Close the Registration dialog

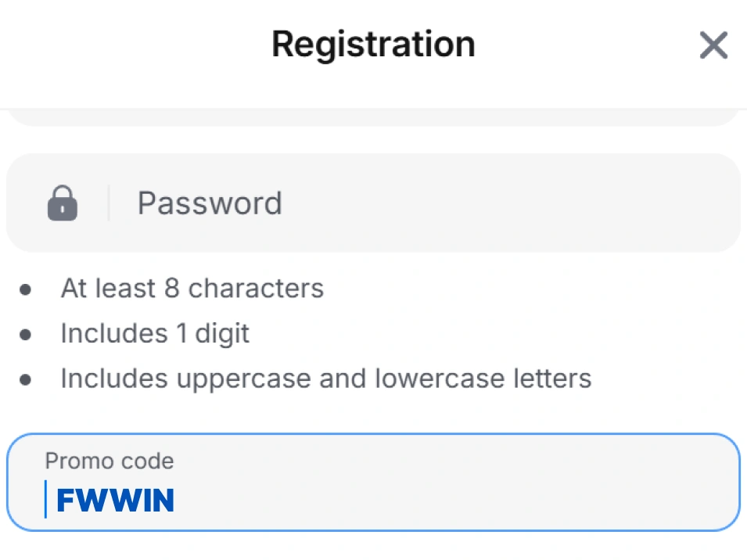(x=713, y=45)
